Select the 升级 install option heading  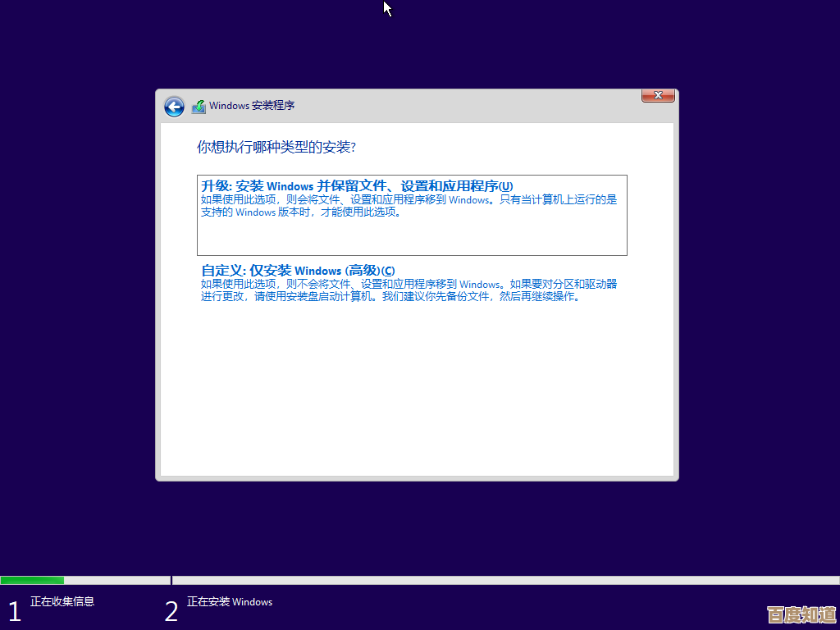pos(357,186)
